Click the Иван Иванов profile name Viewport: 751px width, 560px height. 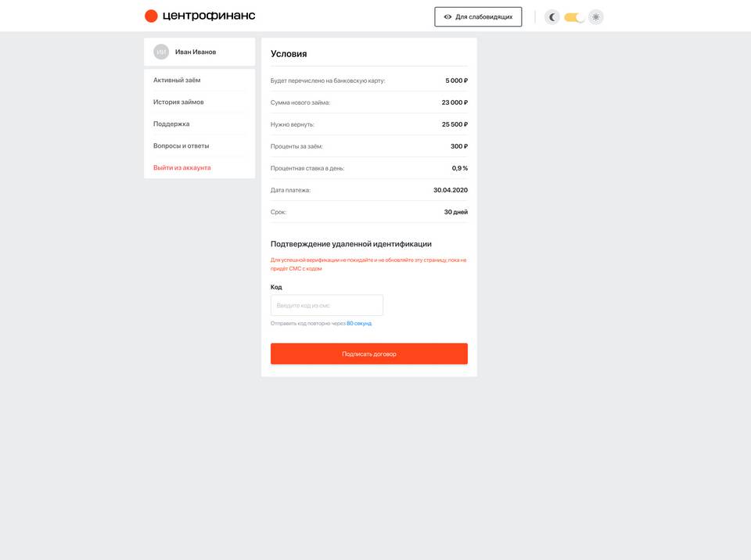pos(196,52)
